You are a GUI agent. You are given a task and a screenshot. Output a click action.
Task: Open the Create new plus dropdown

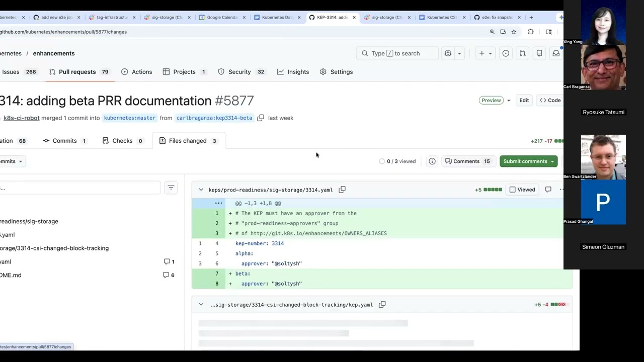pyautogui.click(x=486, y=53)
